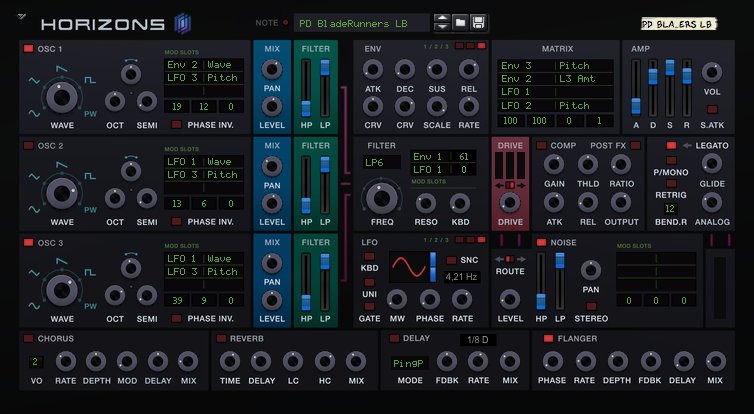Screen dimensions: 754x414
Task: Step presets with the up/down arrows
Action: point(441,23)
